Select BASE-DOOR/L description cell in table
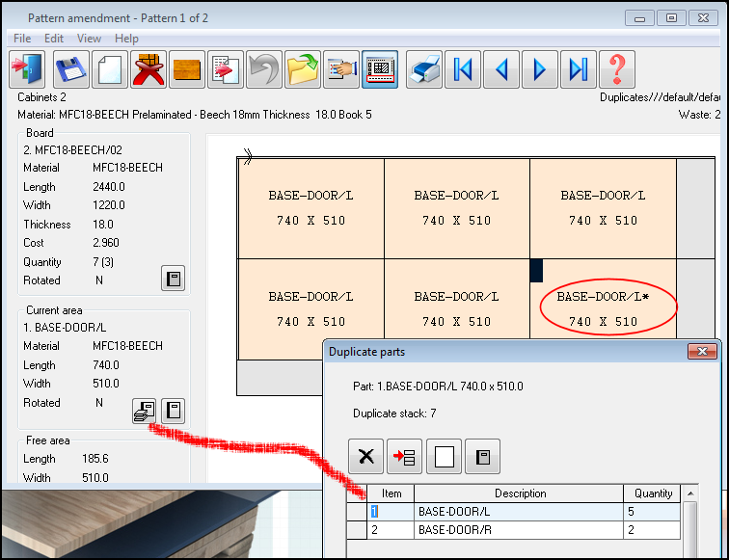729x560 pixels. [519, 512]
